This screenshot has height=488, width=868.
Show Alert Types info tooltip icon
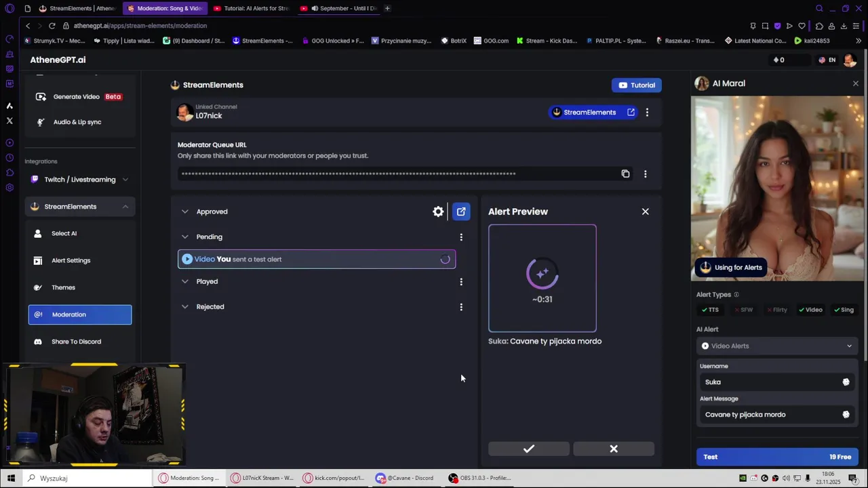(736, 295)
